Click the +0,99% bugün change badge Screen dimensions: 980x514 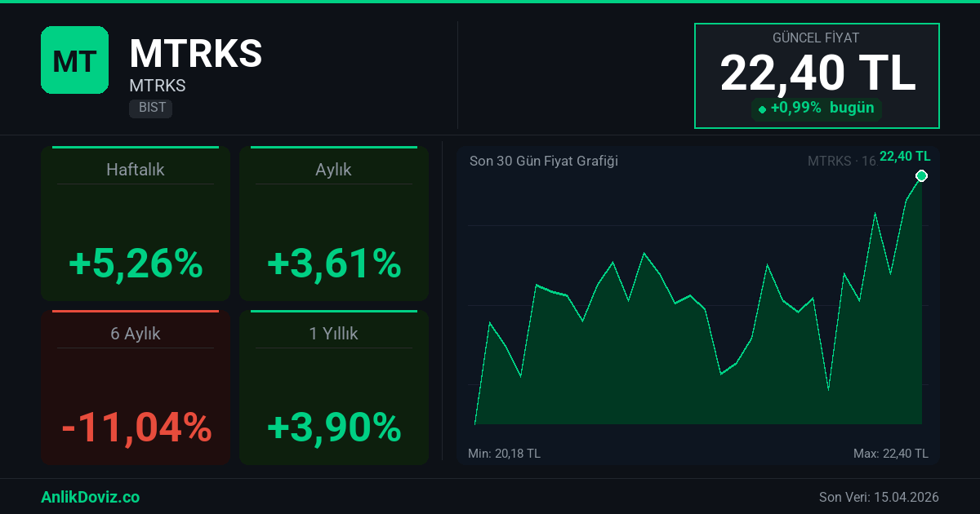point(817,109)
